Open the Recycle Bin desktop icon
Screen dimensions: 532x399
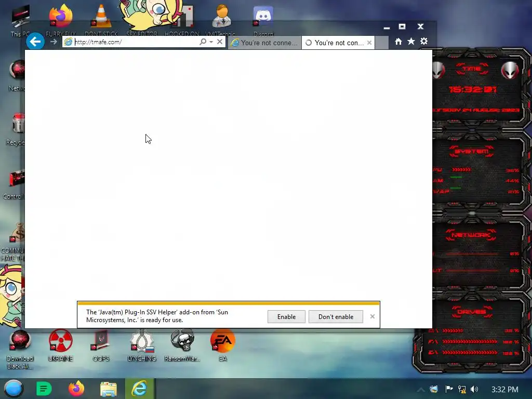[x=16, y=129]
